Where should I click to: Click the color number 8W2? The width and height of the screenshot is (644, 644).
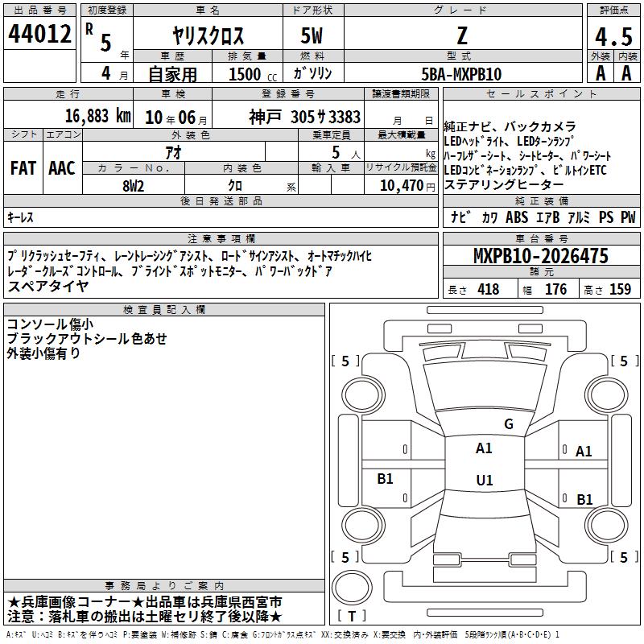click(x=133, y=186)
